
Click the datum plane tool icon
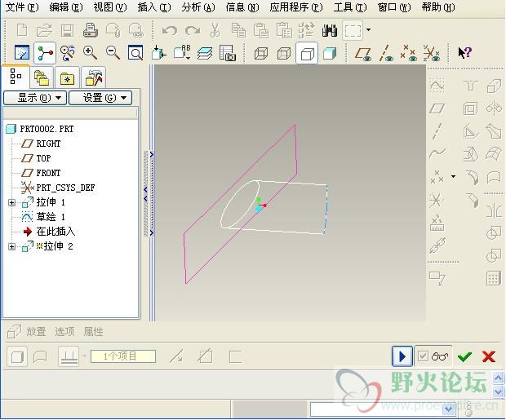[x=437, y=108]
